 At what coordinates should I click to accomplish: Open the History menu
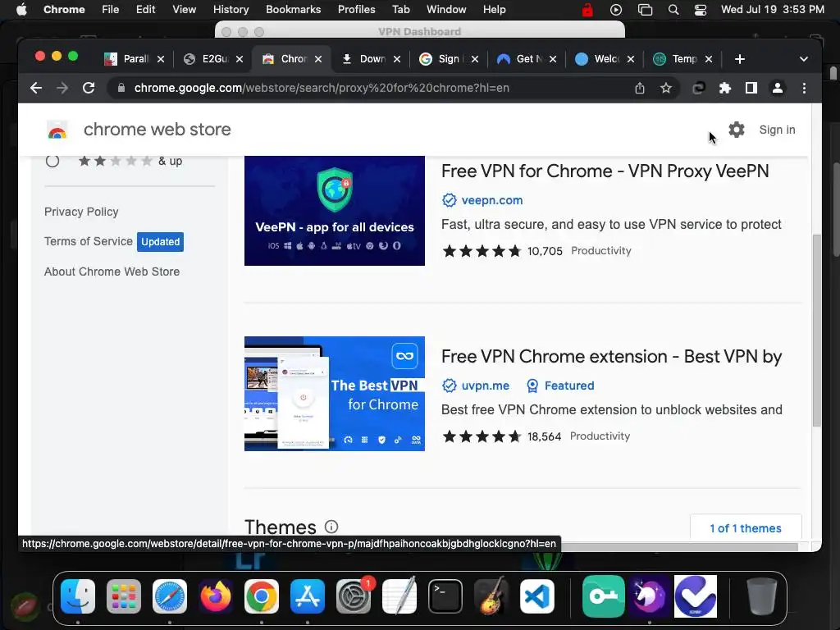pyautogui.click(x=231, y=10)
